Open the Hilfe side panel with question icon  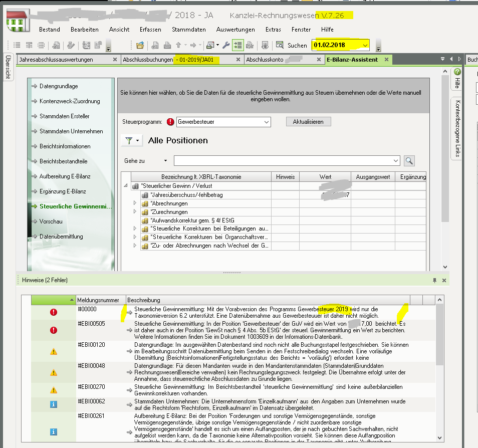click(x=457, y=78)
